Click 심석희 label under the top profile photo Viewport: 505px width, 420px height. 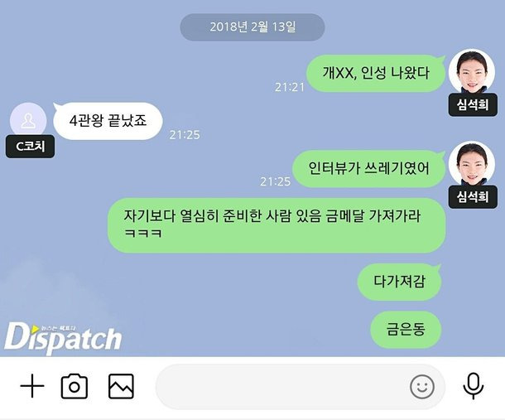coord(473,104)
